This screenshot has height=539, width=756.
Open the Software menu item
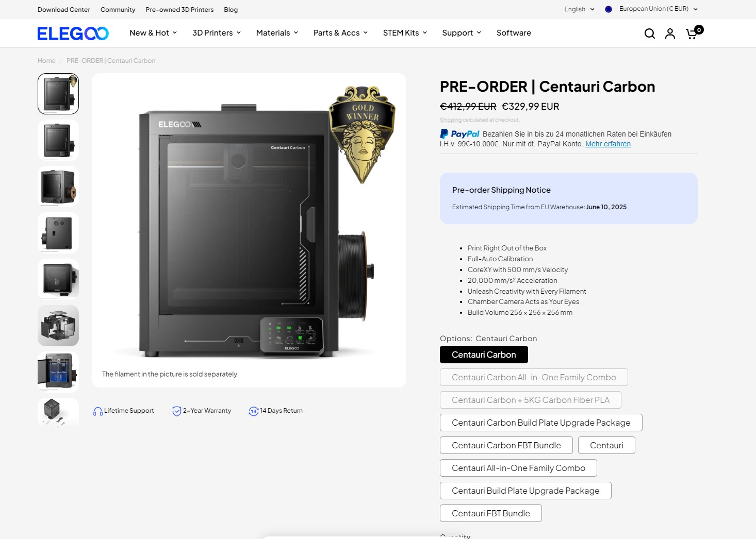pos(514,33)
